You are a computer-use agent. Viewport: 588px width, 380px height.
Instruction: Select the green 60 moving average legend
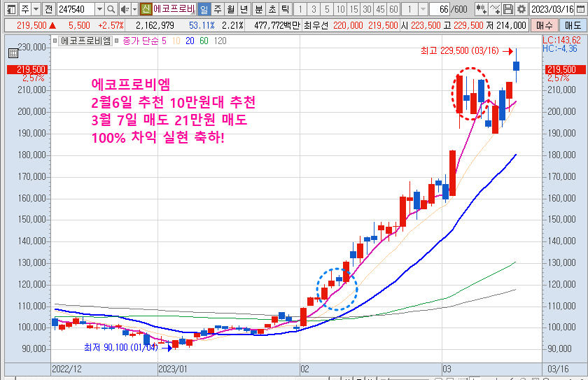coord(204,41)
